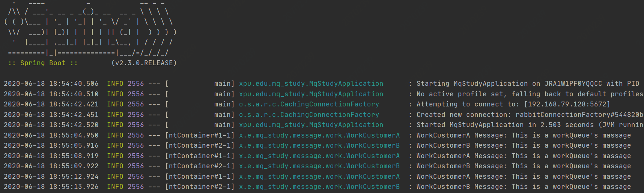
Task: Click the thread name on the 18:55:09.922 line
Action: tap(200, 166)
